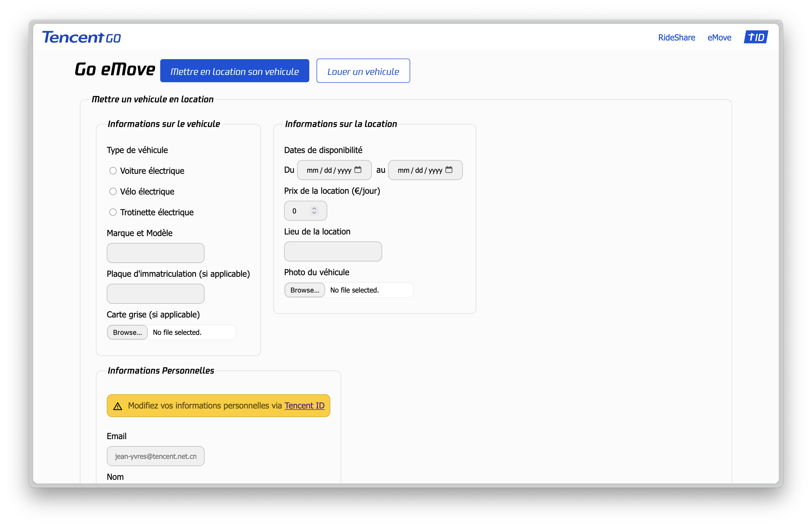Select Vélo électrique radio button
812x526 pixels.
click(113, 191)
